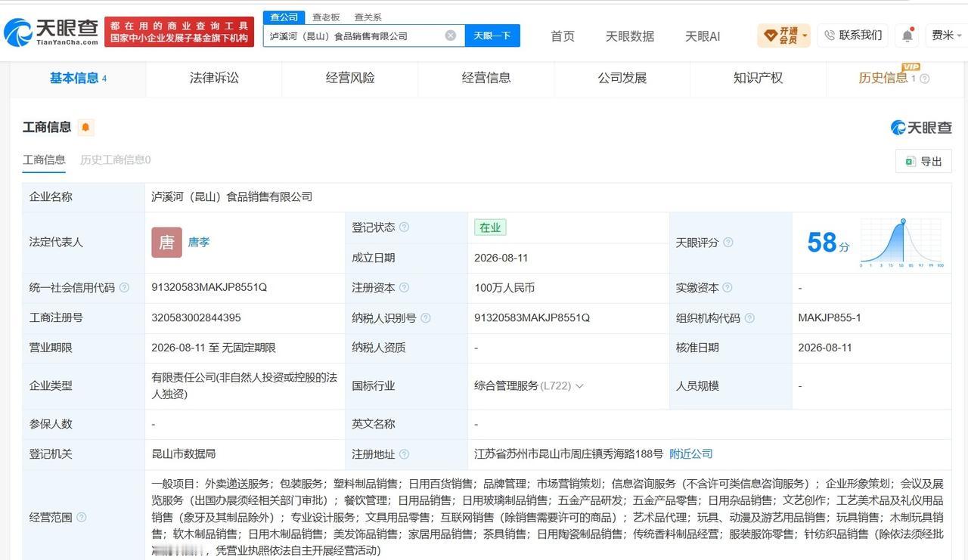Open the 知识产权 tab
This screenshot has width=968, height=560.
pos(758,78)
